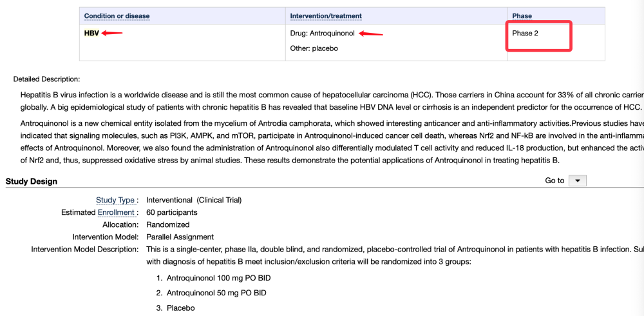Click the "Intervention/treatment" column header
The height and width of the screenshot is (316, 644).
(326, 15)
